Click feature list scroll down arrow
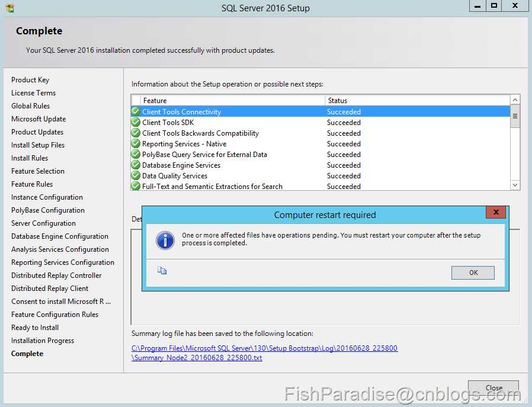Viewport: 532px width, 407px height. coord(515,185)
